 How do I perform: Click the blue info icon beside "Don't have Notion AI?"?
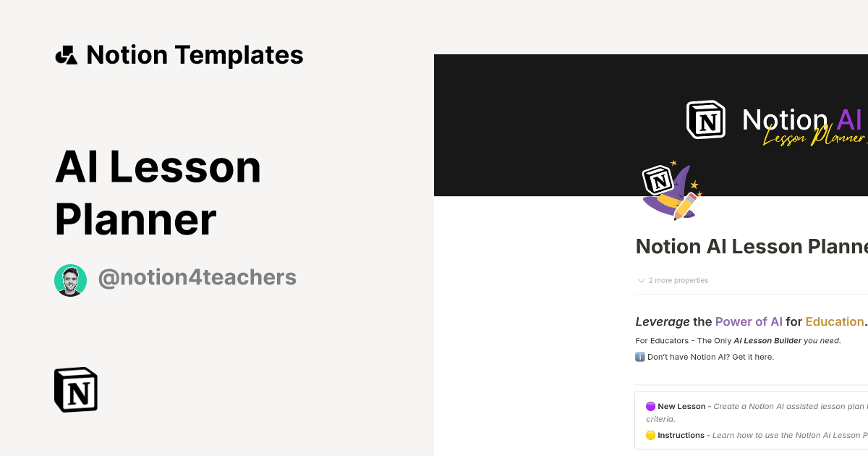click(640, 357)
